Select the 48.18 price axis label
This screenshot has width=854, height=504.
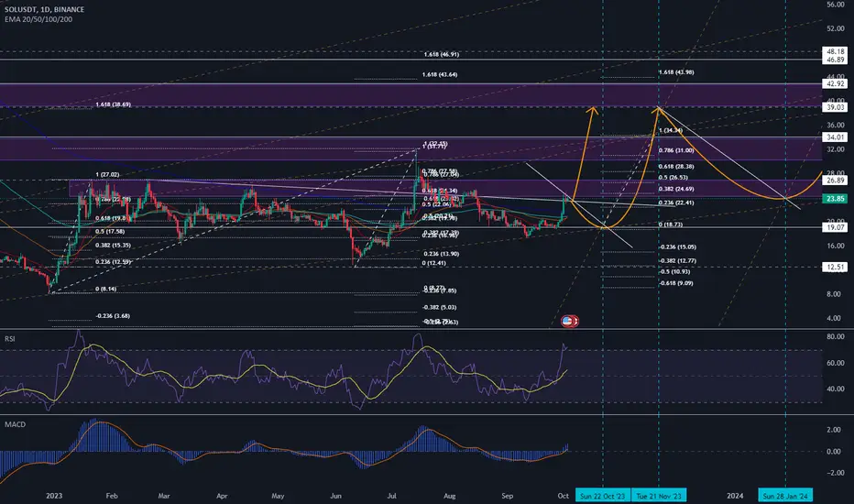[836, 51]
